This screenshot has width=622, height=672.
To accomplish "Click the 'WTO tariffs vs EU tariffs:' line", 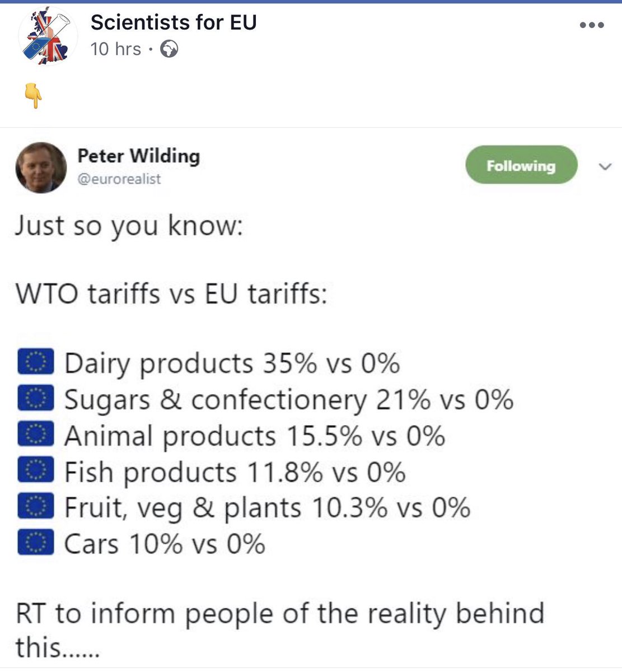I will click(x=171, y=294).
